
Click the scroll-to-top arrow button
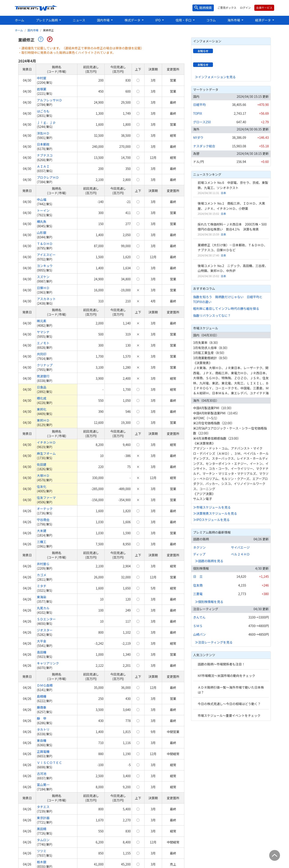(275, 855)
